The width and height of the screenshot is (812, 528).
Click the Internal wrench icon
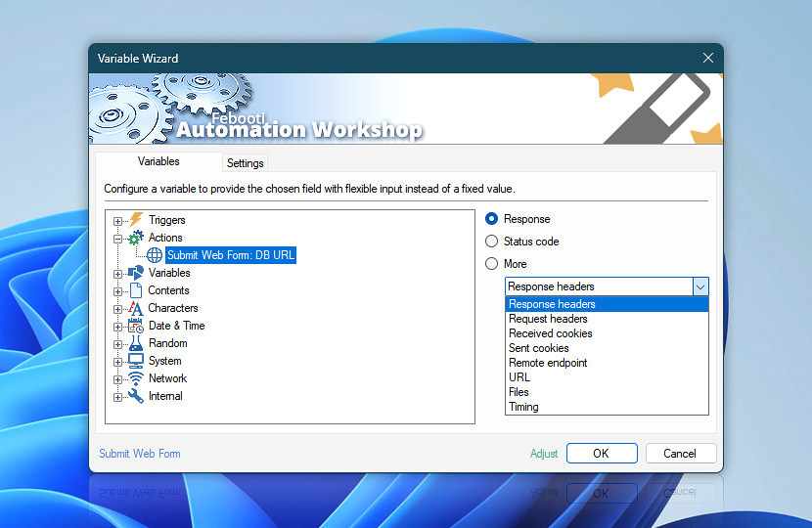(x=136, y=396)
